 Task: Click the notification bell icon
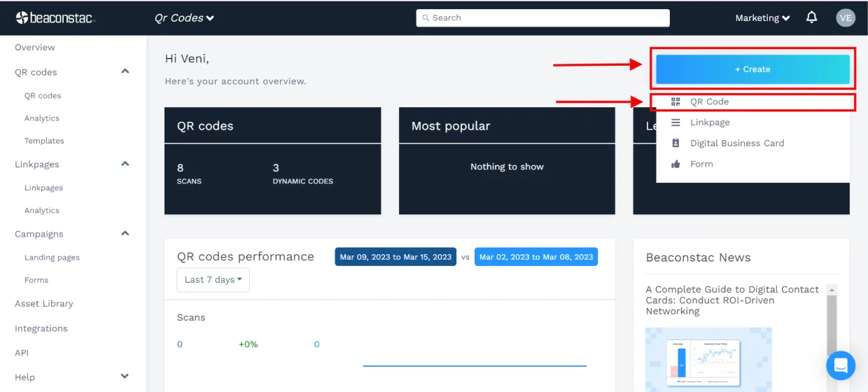812,17
